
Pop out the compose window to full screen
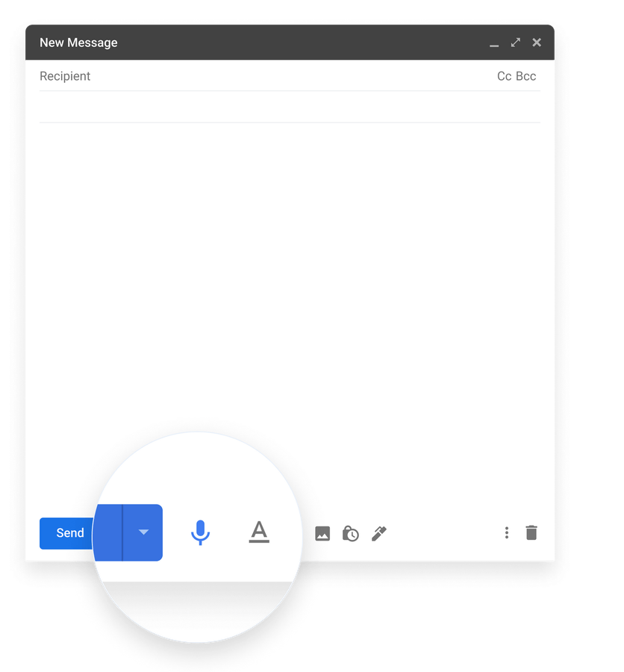[515, 43]
